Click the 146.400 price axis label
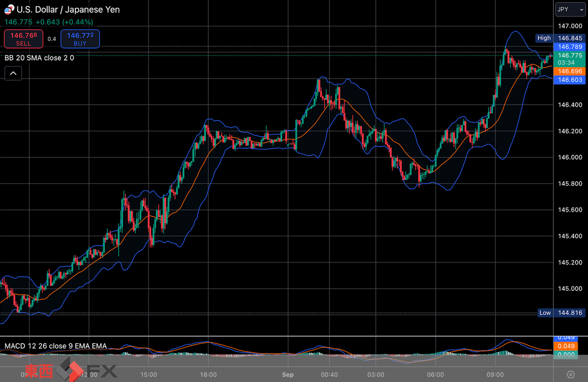 pos(569,105)
